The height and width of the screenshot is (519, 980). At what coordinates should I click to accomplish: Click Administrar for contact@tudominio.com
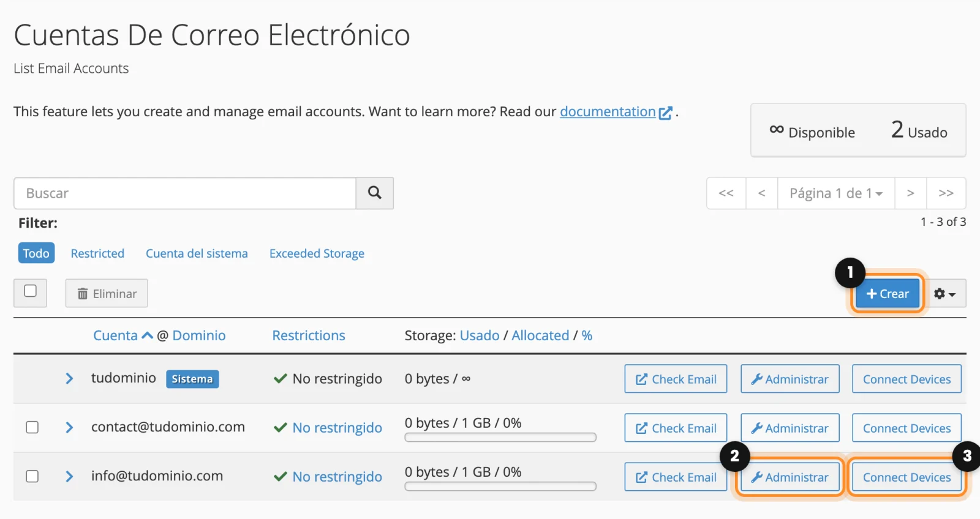point(790,428)
